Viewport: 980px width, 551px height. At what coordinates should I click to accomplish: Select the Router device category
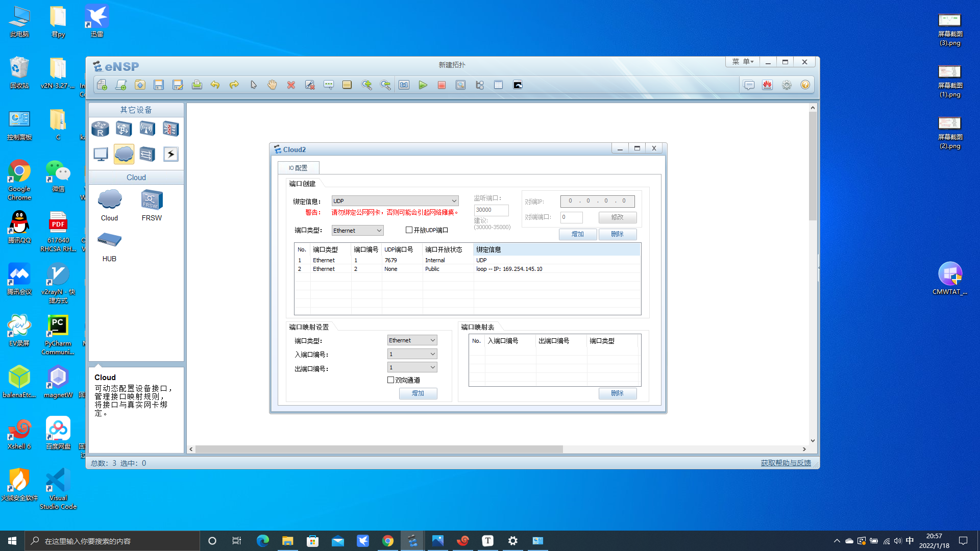pyautogui.click(x=101, y=129)
